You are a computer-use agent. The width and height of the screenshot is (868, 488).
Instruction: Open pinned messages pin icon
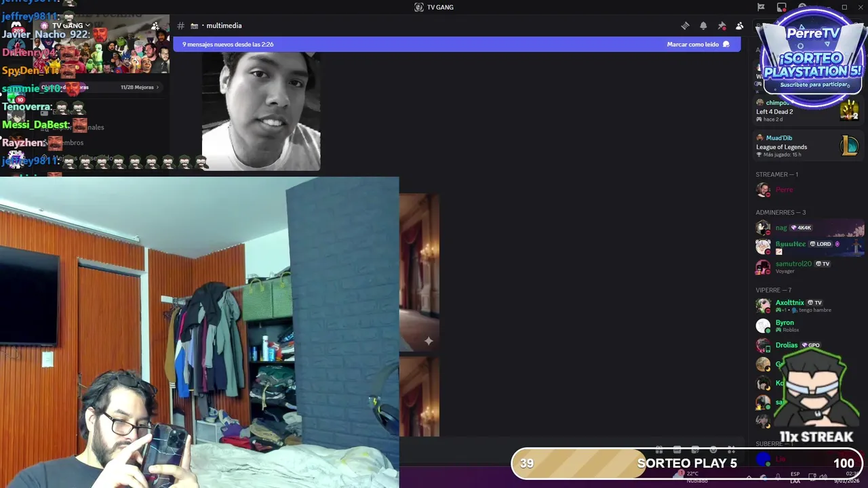pyautogui.click(x=722, y=26)
